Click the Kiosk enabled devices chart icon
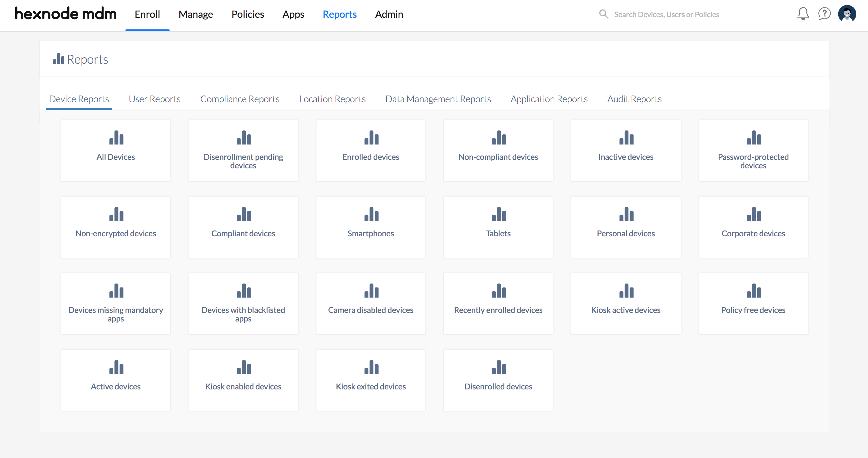 pyautogui.click(x=244, y=367)
